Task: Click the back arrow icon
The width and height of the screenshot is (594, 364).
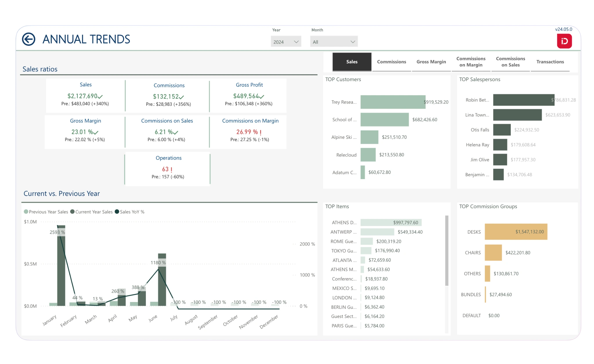Action: point(29,39)
